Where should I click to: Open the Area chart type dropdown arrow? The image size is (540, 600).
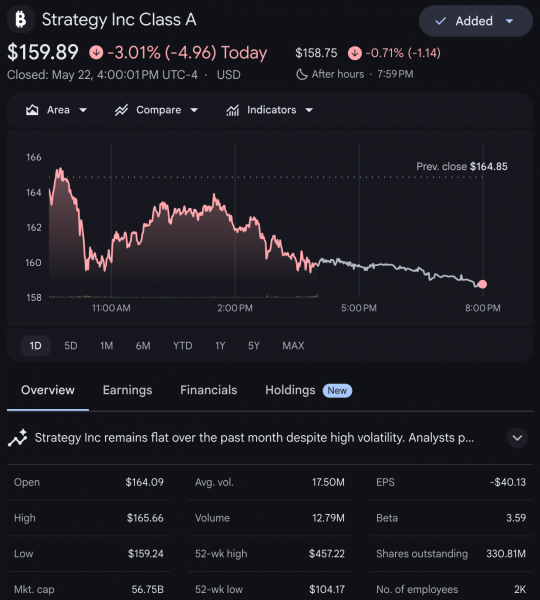coord(83,110)
